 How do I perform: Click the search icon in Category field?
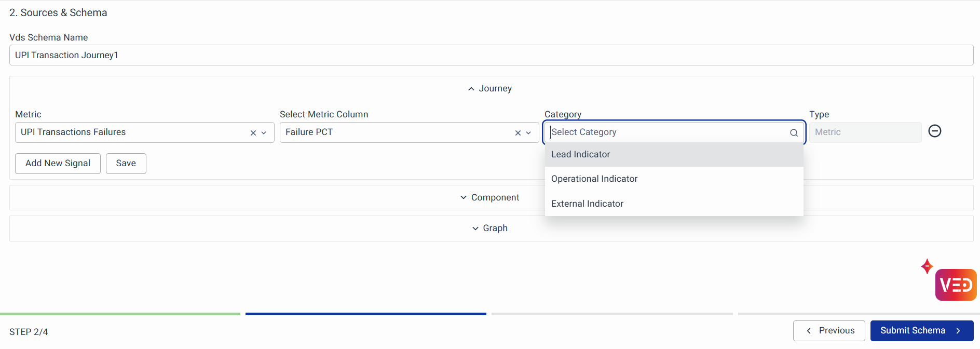tap(794, 133)
